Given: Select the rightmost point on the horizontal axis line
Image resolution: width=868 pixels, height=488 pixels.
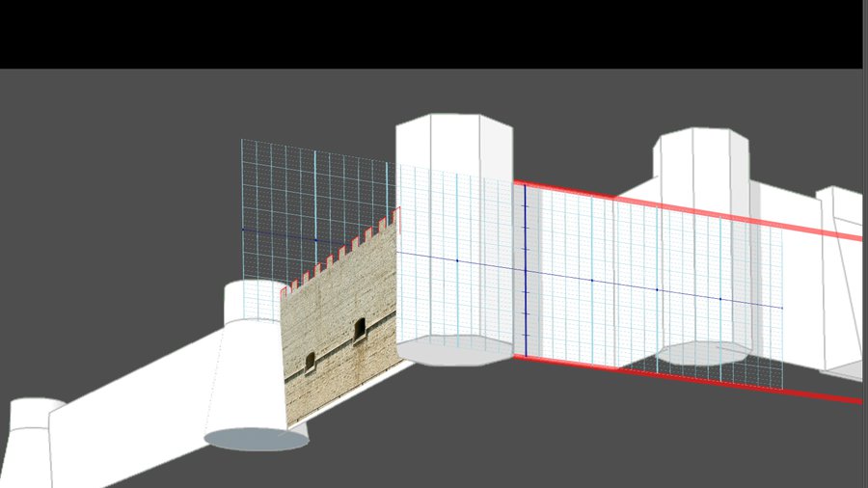Looking at the screenshot, I should [781, 308].
